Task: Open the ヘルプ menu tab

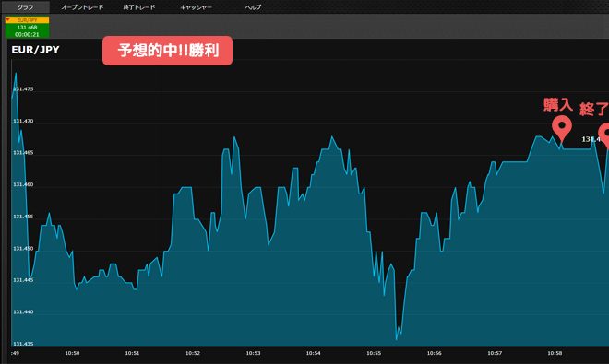Action: [253, 7]
